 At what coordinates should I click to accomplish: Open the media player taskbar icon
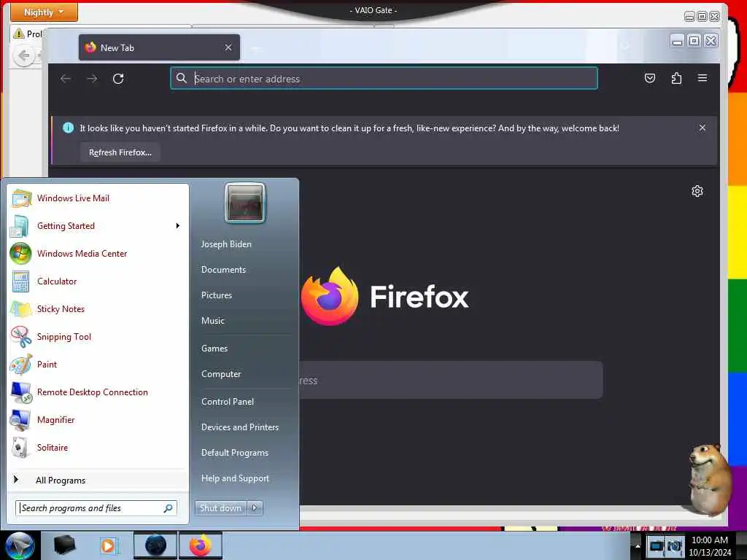point(108,545)
